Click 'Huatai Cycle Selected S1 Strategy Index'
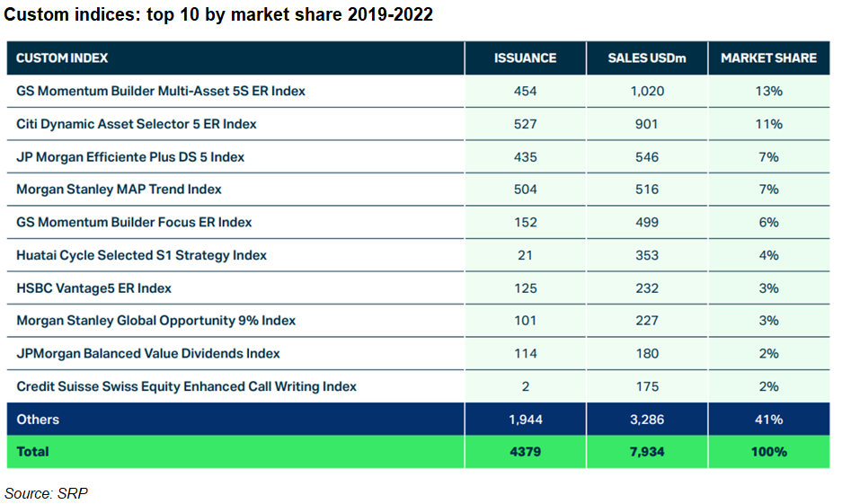This screenshot has width=842, height=504. click(x=141, y=255)
